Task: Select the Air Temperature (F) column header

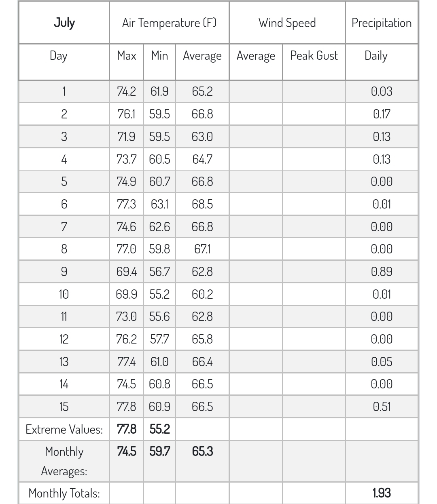Action: (169, 23)
